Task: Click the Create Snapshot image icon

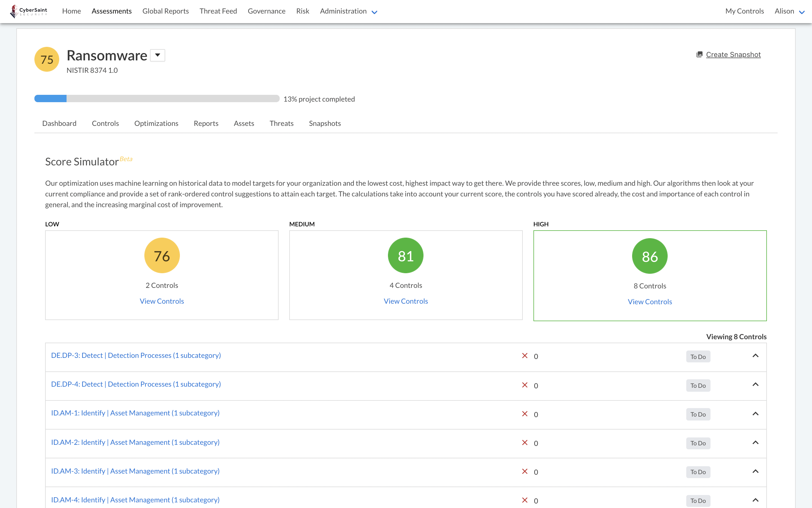Action: coord(699,54)
